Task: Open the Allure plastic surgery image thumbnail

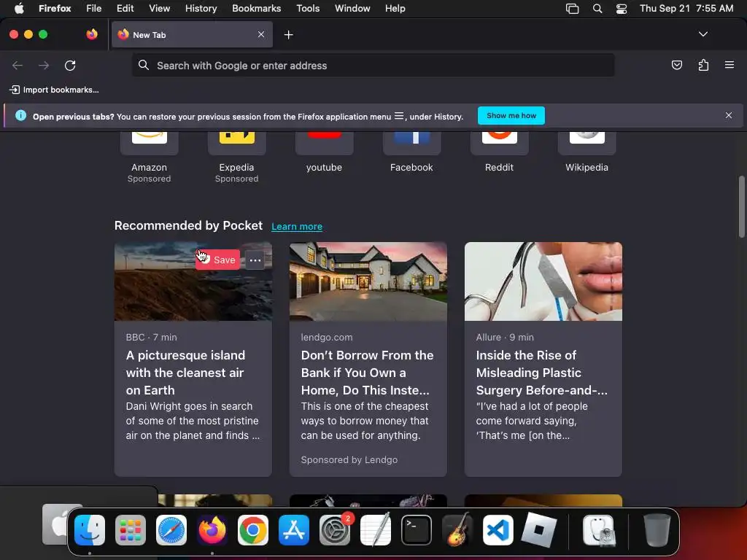Action: (543, 281)
